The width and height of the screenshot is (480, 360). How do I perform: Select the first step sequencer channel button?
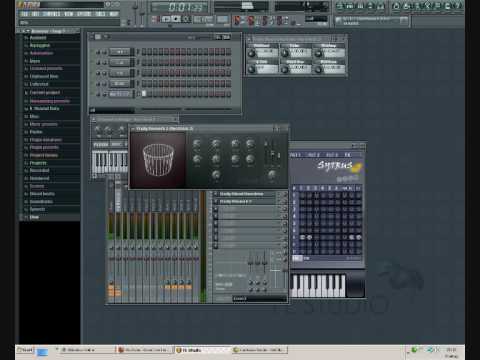tap(120, 52)
